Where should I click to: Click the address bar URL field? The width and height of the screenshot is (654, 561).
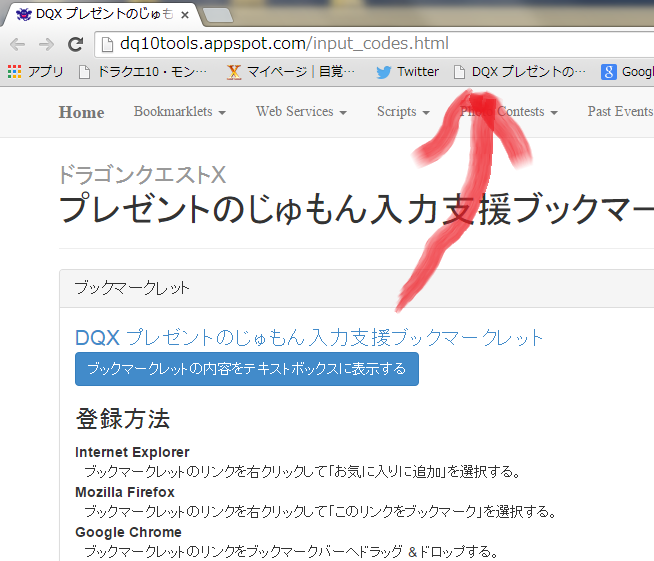(375, 44)
